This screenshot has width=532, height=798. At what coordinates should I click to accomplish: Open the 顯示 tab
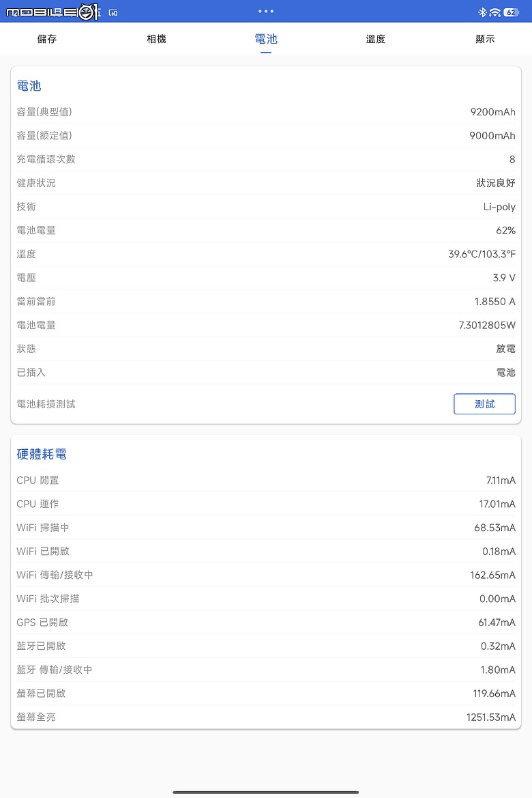485,39
